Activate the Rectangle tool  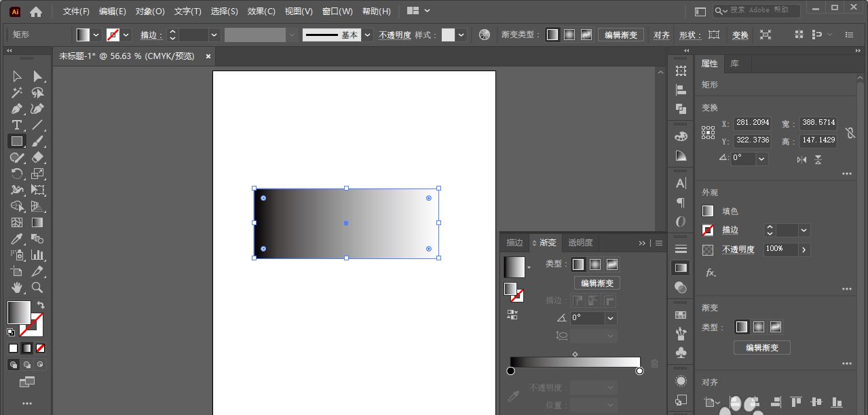click(18, 141)
